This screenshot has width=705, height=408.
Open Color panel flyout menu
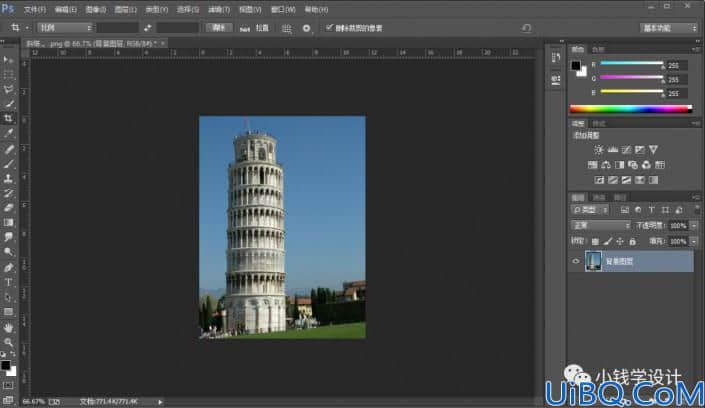click(x=696, y=49)
